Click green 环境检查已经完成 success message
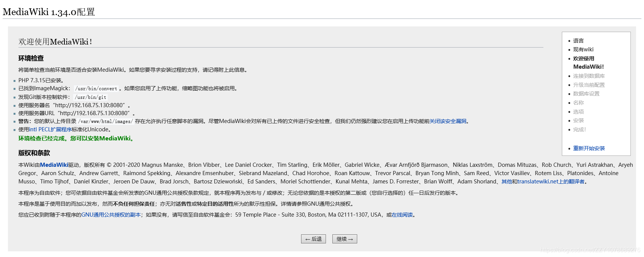 click(x=76, y=139)
